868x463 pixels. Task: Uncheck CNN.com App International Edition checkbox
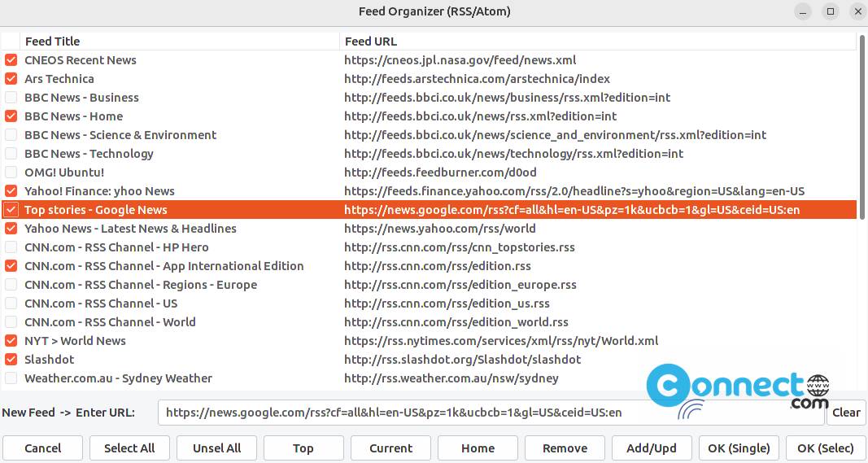coord(11,266)
